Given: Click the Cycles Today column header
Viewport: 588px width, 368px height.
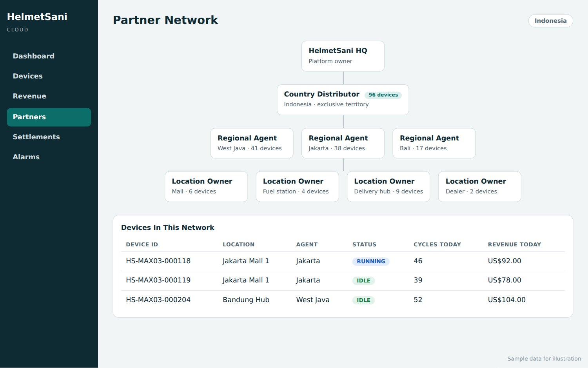Looking at the screenshot, I should coord(437,244).
